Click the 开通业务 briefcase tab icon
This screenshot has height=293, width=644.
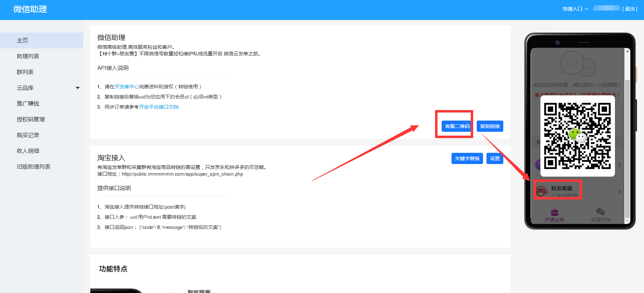(x=554, y=212)
